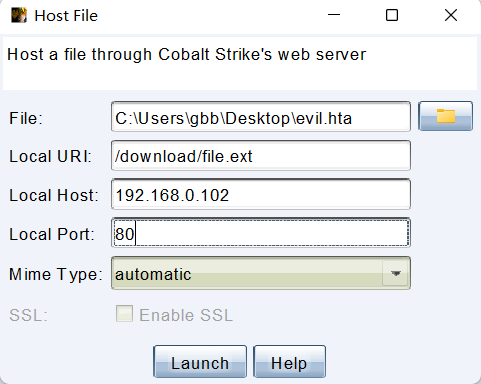Click the 'File:' label

pos(26,118)
